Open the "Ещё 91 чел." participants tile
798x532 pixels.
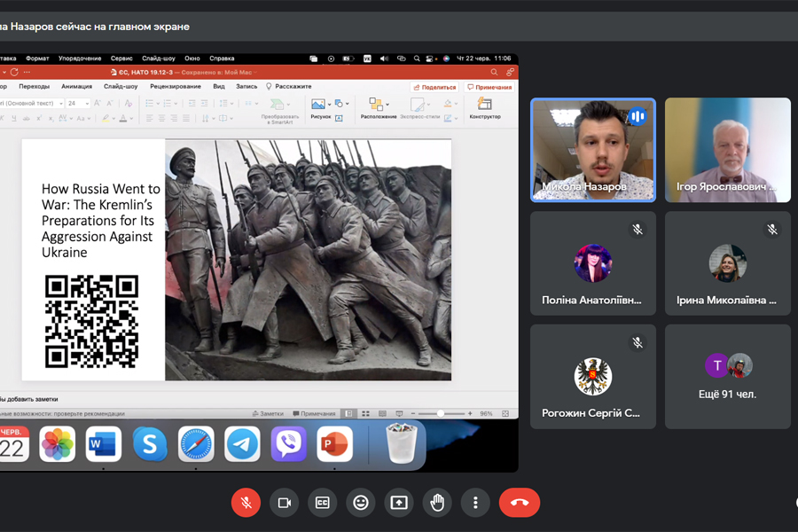click(x=727, y=376)
